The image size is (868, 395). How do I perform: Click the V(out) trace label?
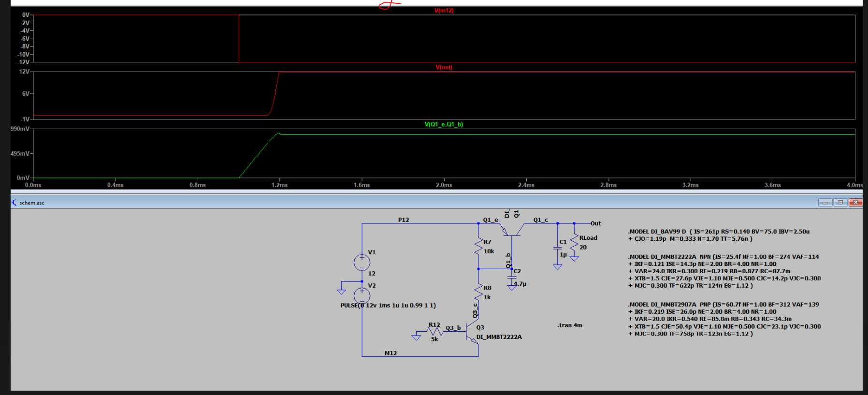coord(444,67)
